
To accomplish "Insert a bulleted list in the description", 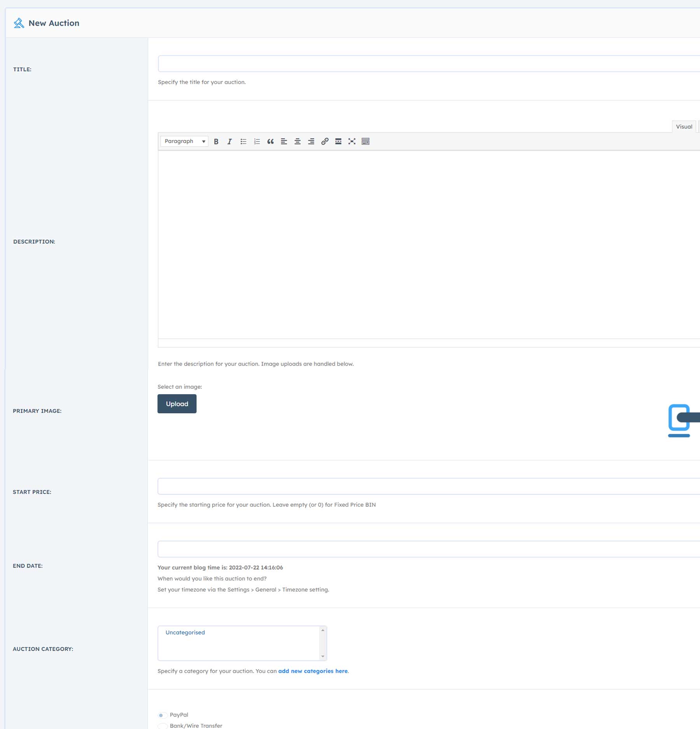I will [243, 141].
